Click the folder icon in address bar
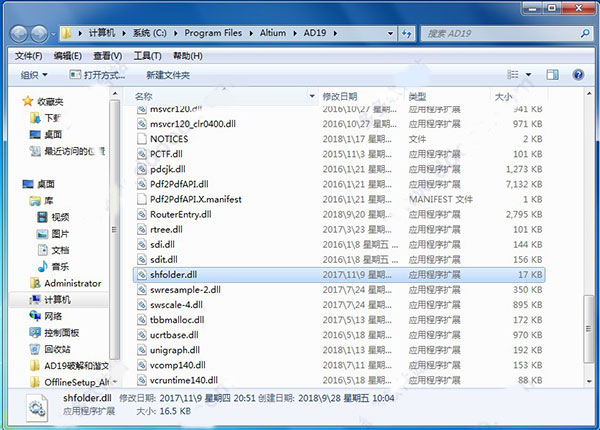The height and width of the screenshot is (430, 600). (67, 33)
